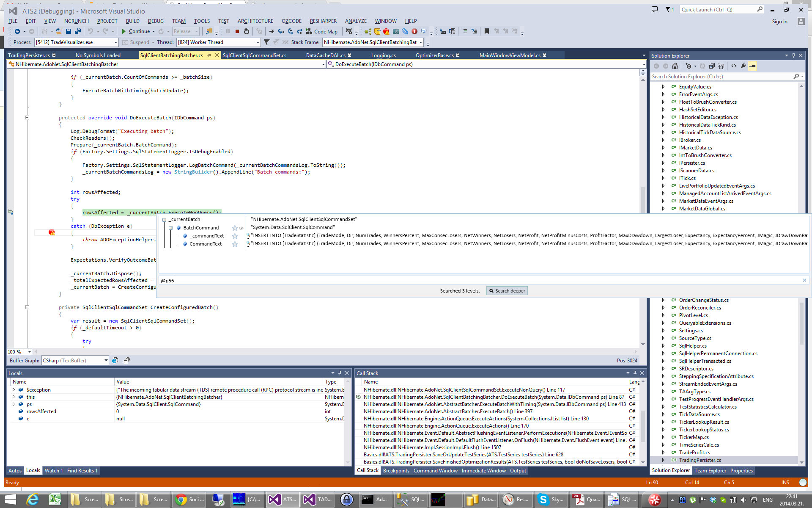The image size is (812, 508).
Task: Pin the Call Stack panel
Action: click(x=635, y=373)
